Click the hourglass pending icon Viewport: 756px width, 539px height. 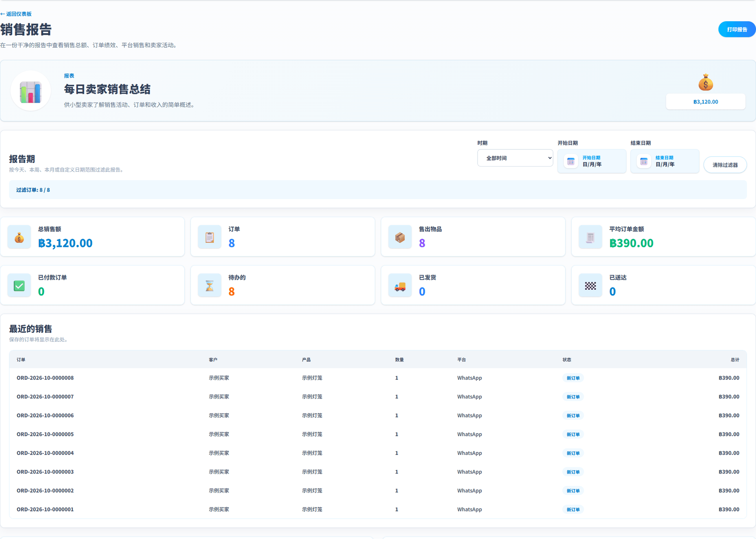[x=209, y=285]
